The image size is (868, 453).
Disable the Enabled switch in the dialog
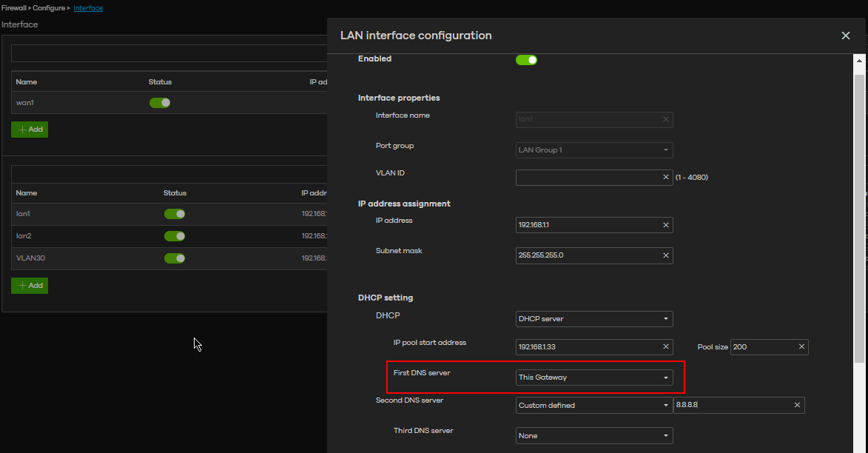[526, 59]
